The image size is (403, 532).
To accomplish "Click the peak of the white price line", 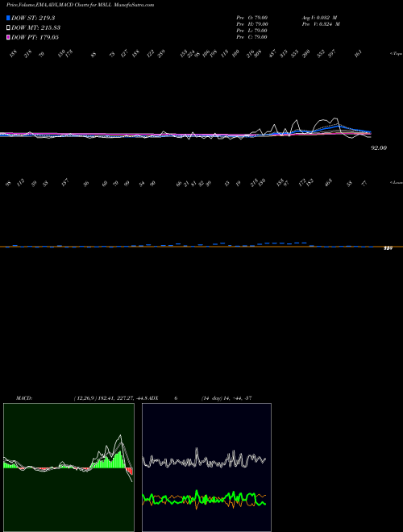I will (336, 118).
